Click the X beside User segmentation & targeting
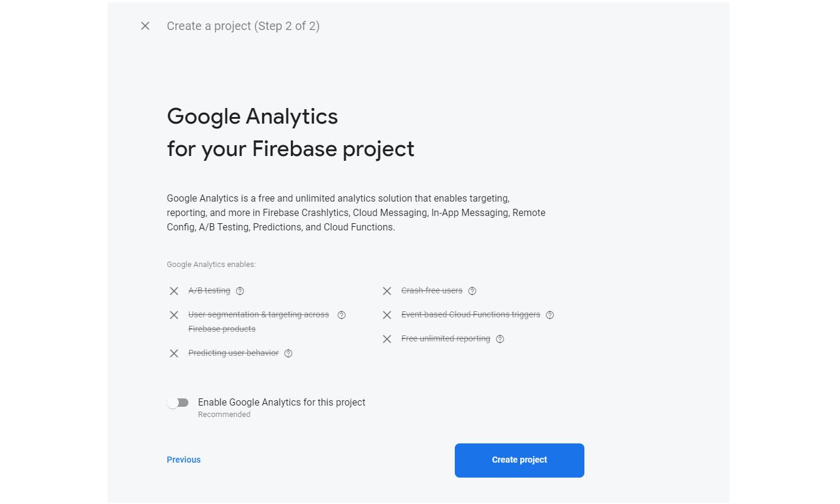The height and width of the screenshot is (504, 840). [x=173, y=314]
